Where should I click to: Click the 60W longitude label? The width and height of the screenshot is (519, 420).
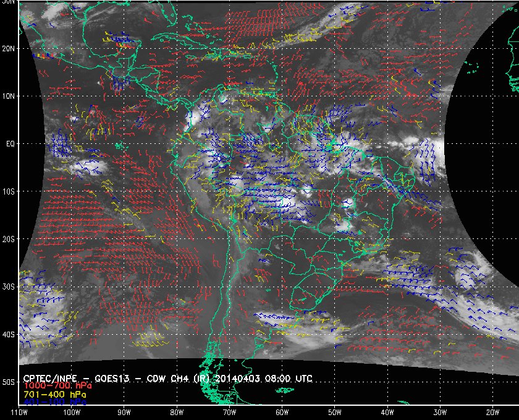coord(282,413)
